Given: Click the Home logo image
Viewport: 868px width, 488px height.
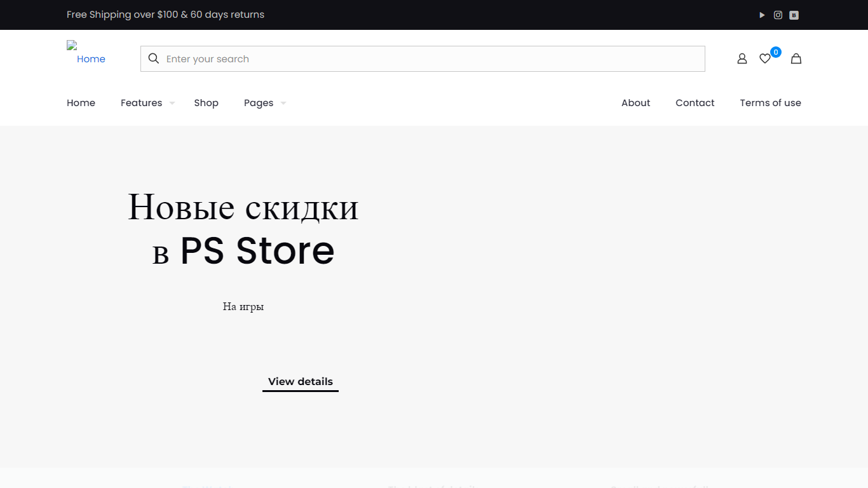Looking at the screenshot, I should (x=86, y=53).
